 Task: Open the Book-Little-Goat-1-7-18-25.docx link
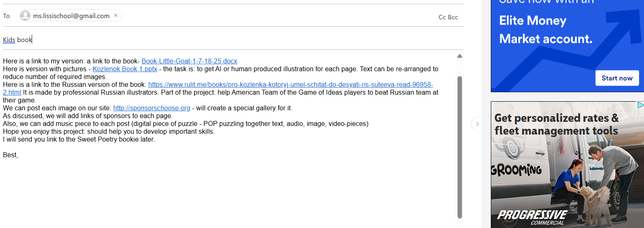(189, 61)
